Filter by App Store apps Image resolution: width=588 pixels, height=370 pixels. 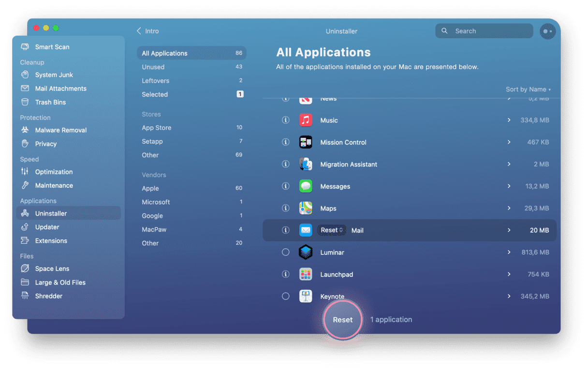point(192,128)
